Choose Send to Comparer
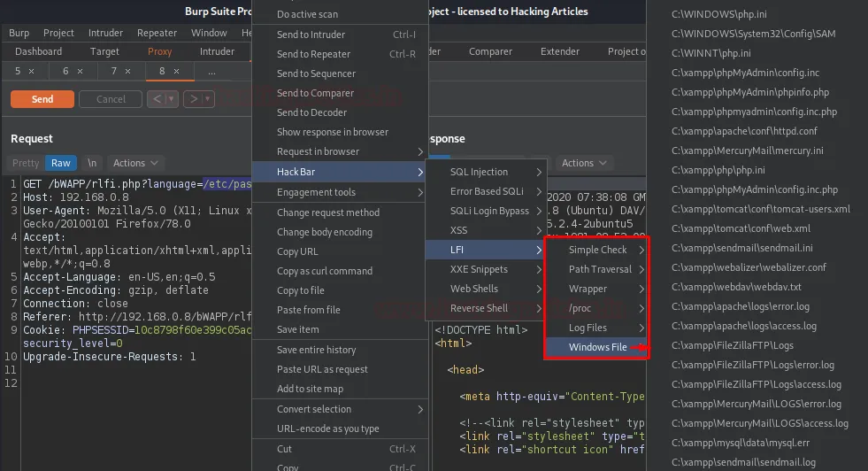Viewport: 868px width, 471px height. (340, 93)
